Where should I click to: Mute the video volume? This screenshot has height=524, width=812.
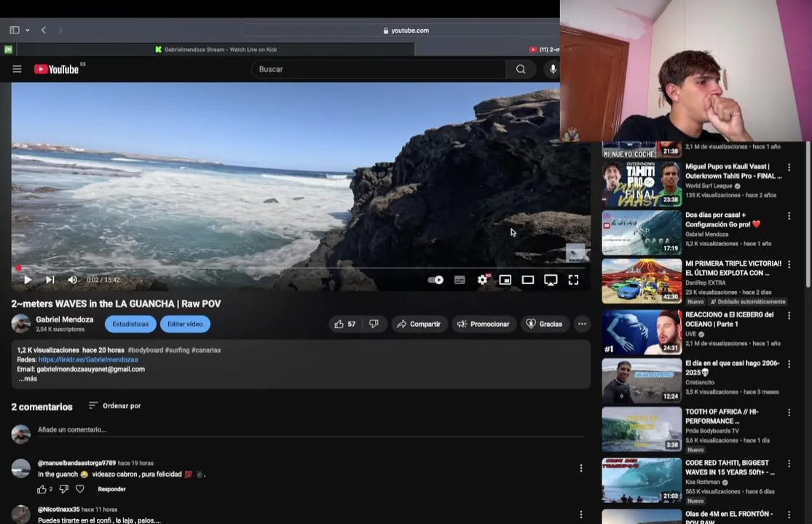73,280
